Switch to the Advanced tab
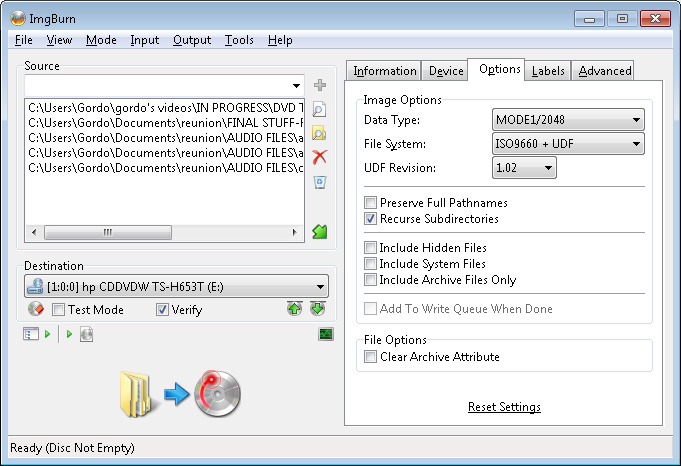681x466 pixels. (605, 71)
